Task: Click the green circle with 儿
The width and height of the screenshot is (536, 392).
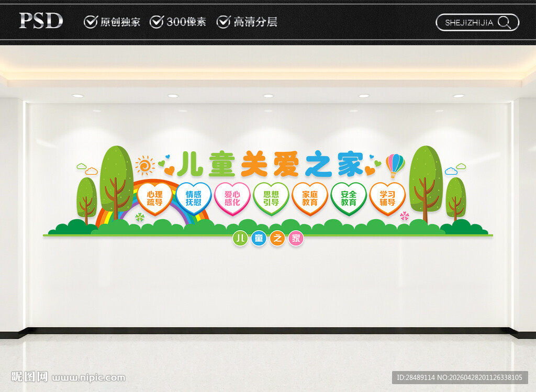Action: [x=240, y=238]
